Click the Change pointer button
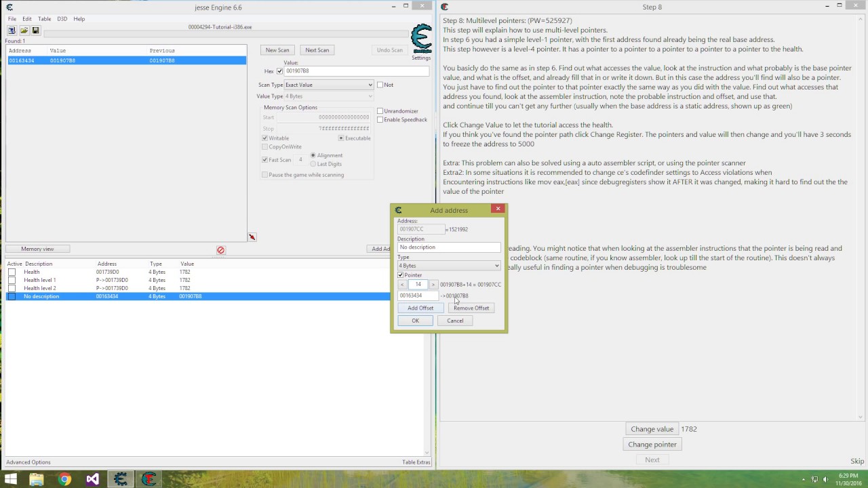The width and height of the screenshot is (868, 488). tap(652, 445)
